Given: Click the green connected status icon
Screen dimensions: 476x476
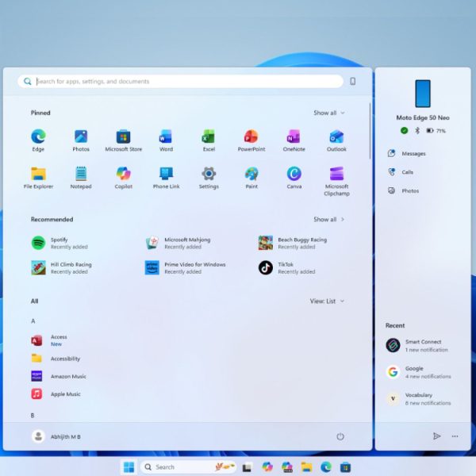Looking at the screenshot, I should click(404, 131).
